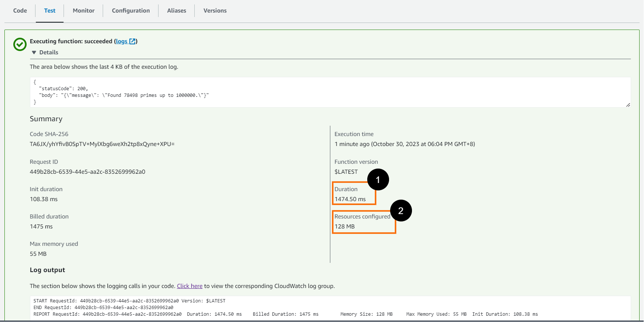
Task: Click the black numbered marker 1
Action: (378, 180)
